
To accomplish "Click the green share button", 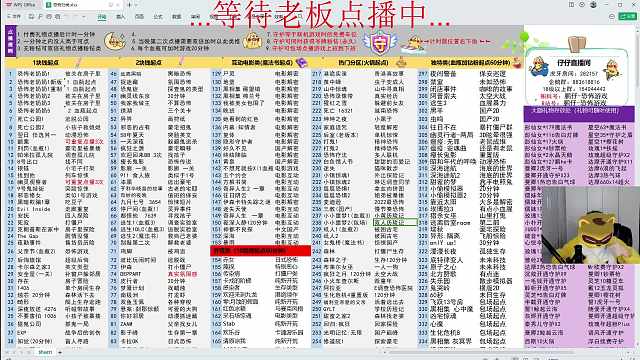I will [628, 16].
